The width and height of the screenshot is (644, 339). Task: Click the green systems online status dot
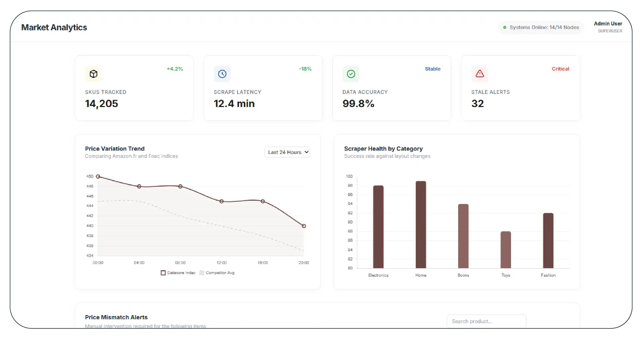coord(505,27)
